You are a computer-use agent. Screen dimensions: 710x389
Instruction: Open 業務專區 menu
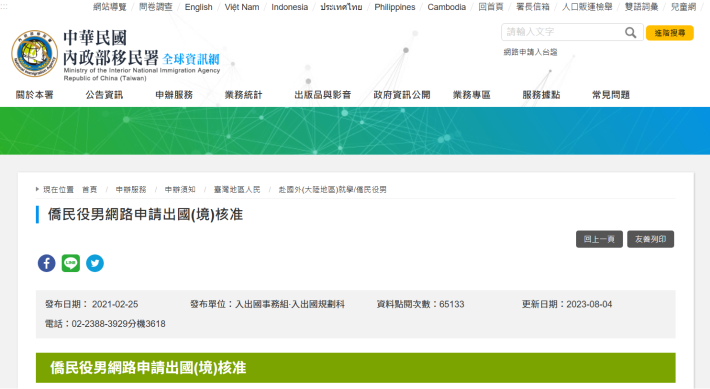click(x=472, y=95)
